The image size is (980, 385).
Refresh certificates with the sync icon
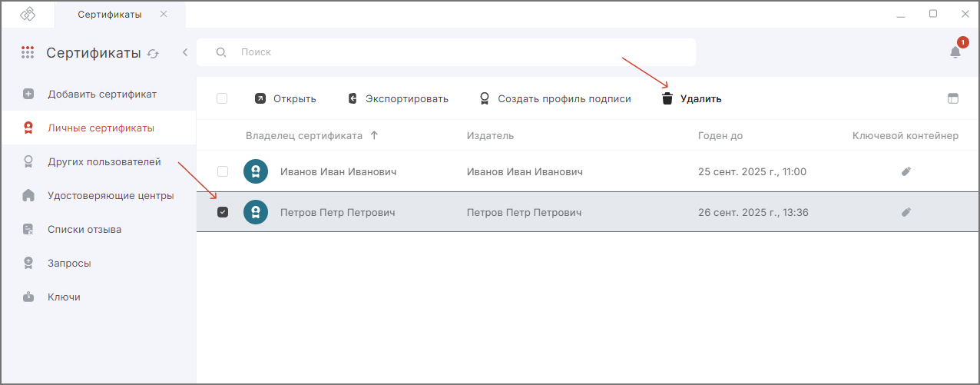tap(154, 54)
